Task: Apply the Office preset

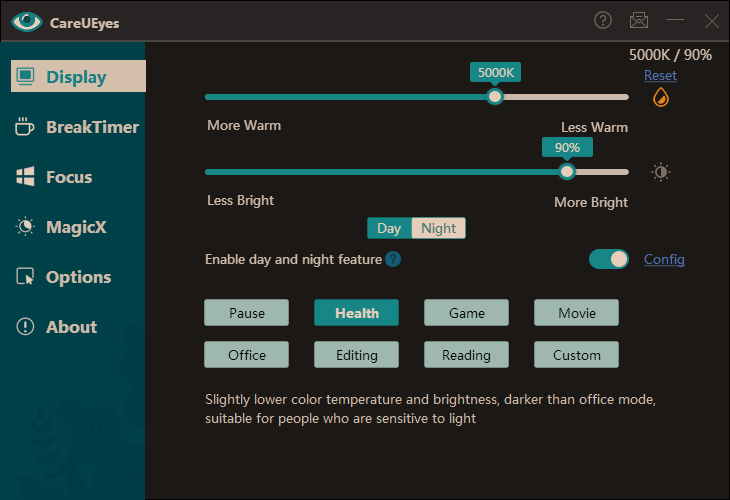Action: [246, 355]
